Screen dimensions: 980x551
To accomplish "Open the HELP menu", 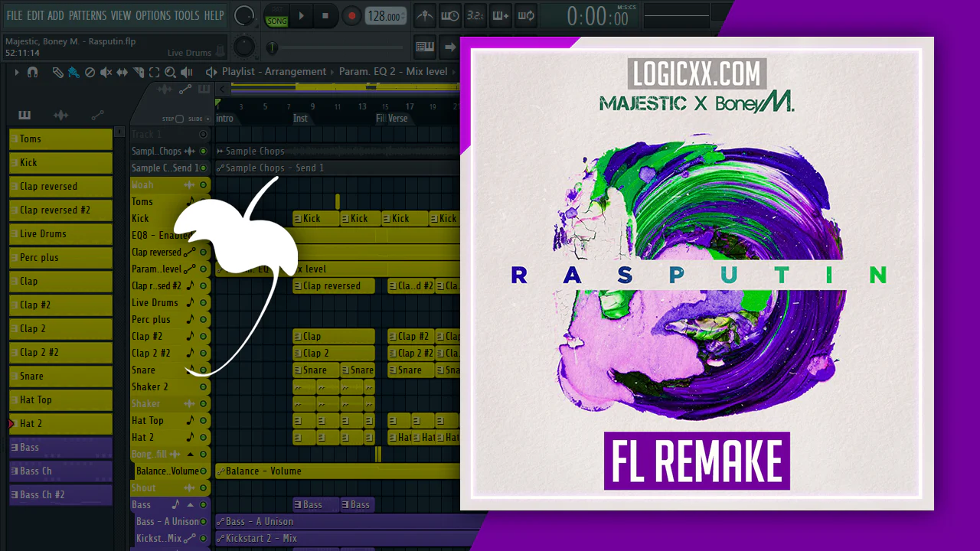I will (214, 15).
